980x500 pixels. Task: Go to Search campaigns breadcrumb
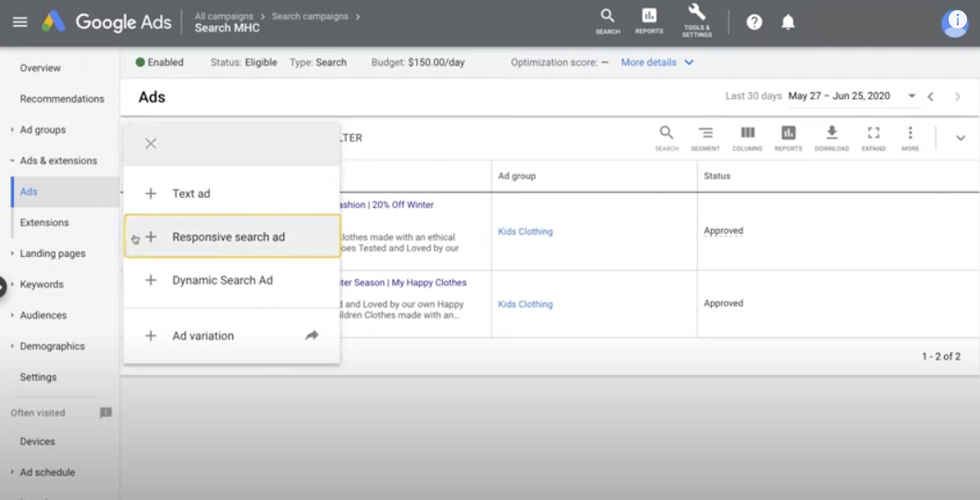pos(310,17)
